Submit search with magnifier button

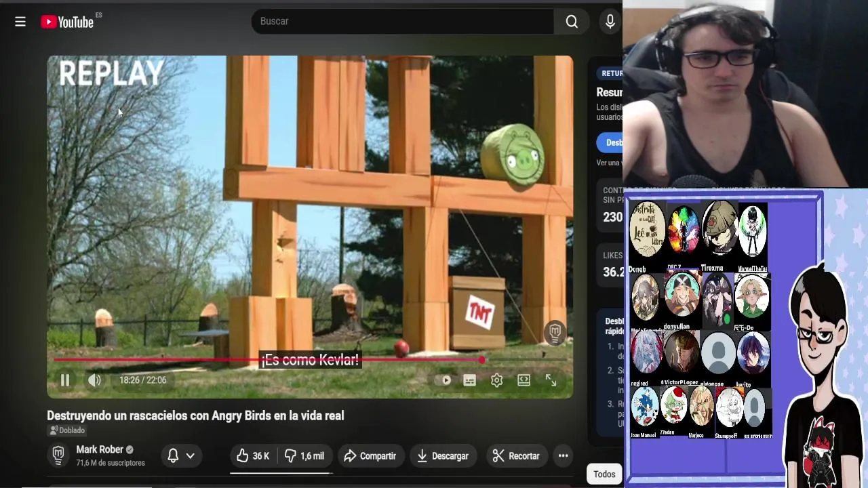tap(572, 22)
